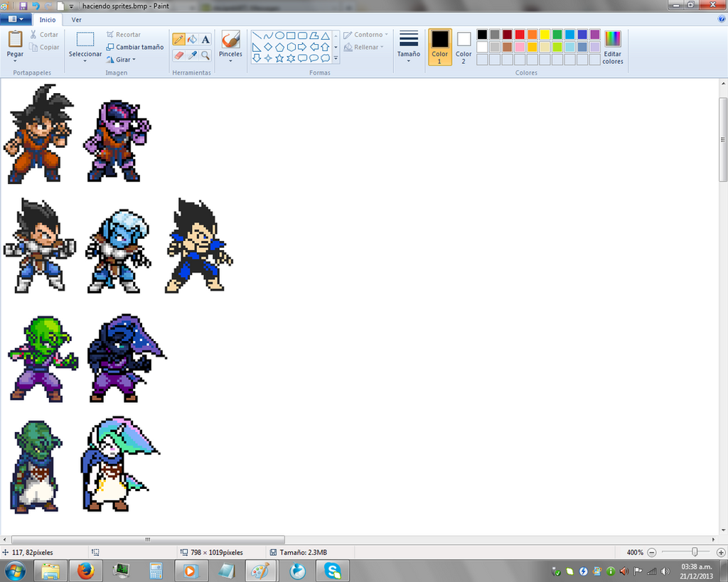
Task: Click the Copiar button
Action: [x=44, y=47]
